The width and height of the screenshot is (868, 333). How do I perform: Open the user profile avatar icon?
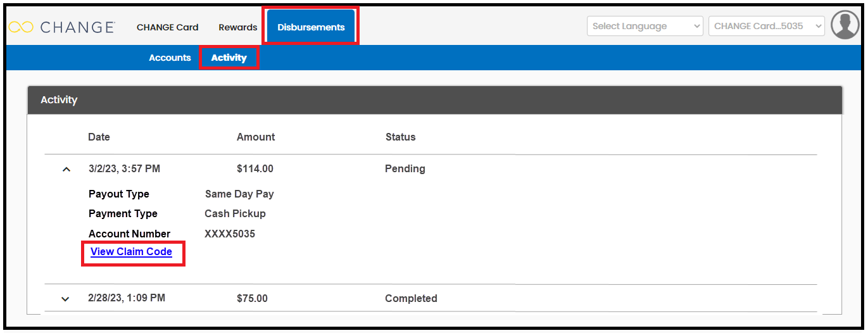pyautogui.click(x=845, y=25)
